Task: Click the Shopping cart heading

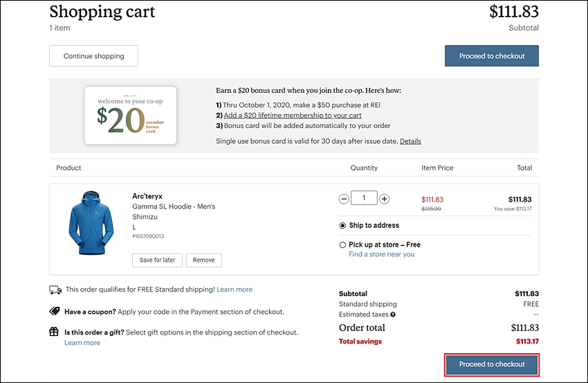Action: [x=102, y=12]
